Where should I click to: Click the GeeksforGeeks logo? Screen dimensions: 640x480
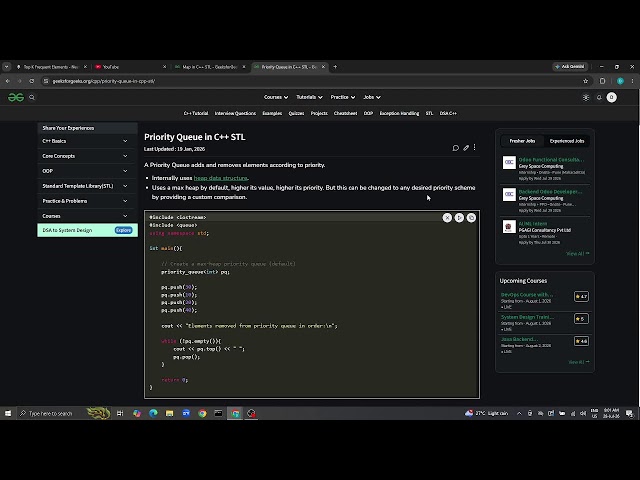16,97
